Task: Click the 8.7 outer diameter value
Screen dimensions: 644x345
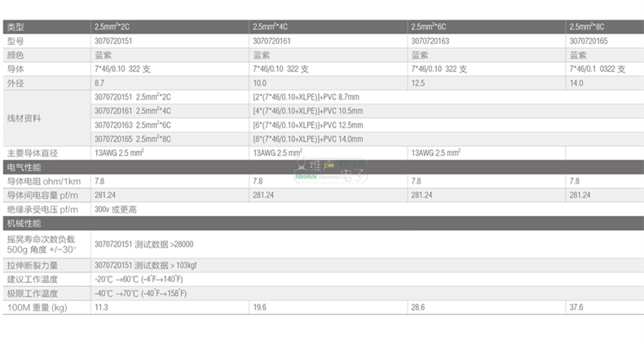Action: coord(99,83)
